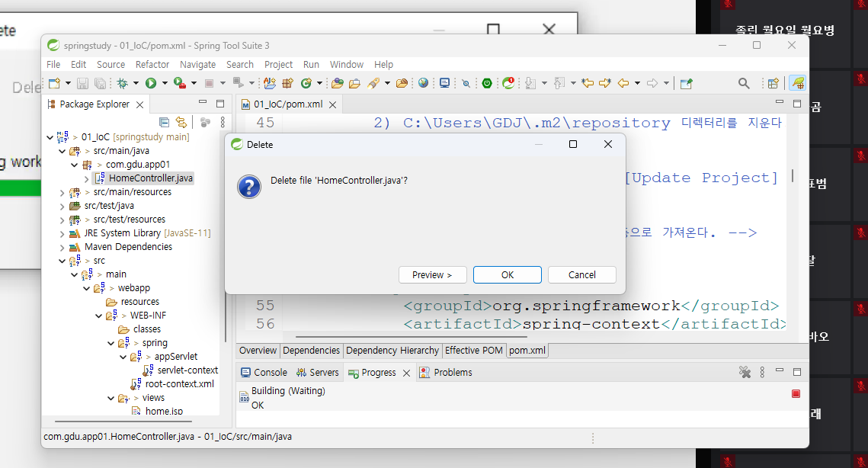The image size is (868, 468).
Task: Expand JRE System Library node
Action: (x=62, y=234)
